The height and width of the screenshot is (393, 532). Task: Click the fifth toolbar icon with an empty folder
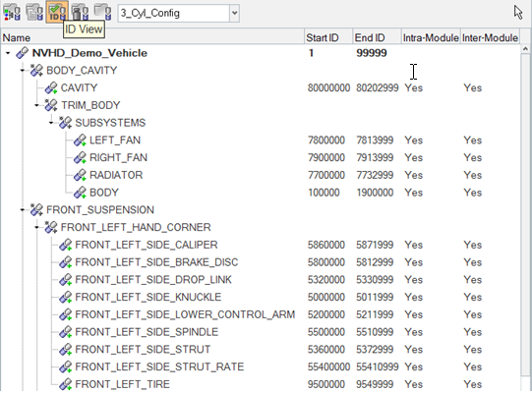(102, 12)
